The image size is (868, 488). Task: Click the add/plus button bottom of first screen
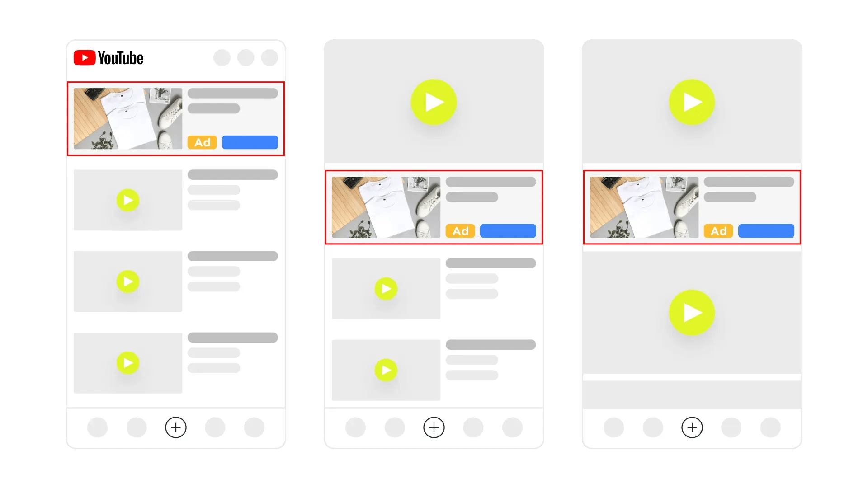coord(176,427)
